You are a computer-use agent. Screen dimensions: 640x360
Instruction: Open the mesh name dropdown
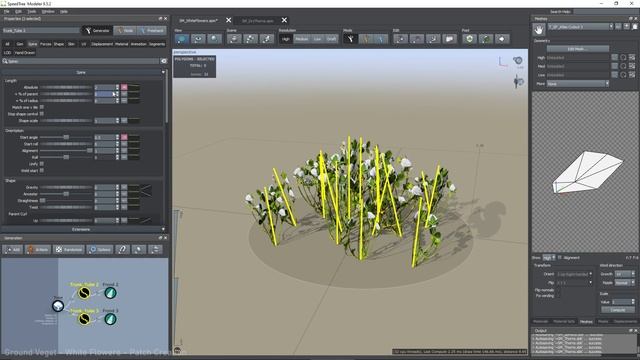pyautogui.click(x=580, y=27)
